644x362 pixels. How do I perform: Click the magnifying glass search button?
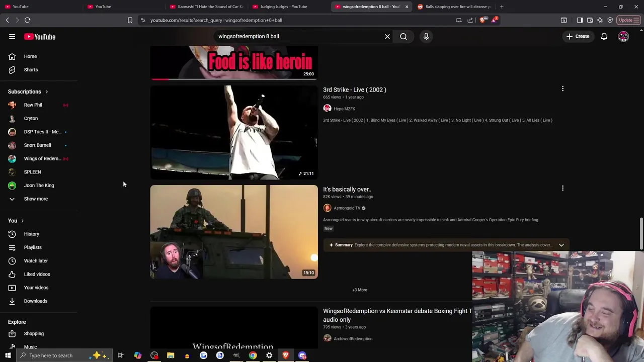pos(404,36)
